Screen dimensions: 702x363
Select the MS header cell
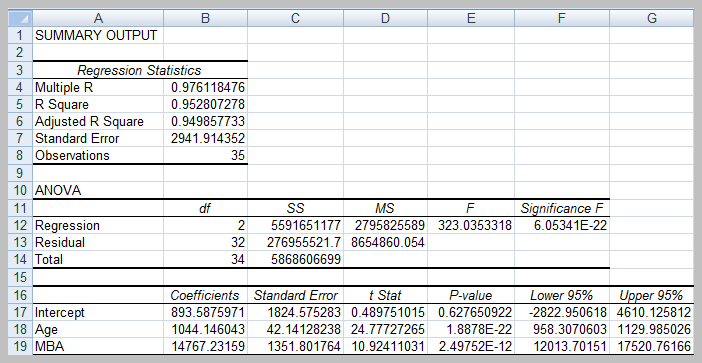click(385, 208)
